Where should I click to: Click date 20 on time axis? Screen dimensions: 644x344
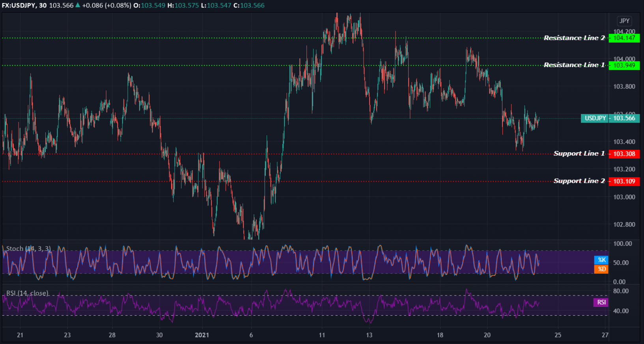point(487,335)
